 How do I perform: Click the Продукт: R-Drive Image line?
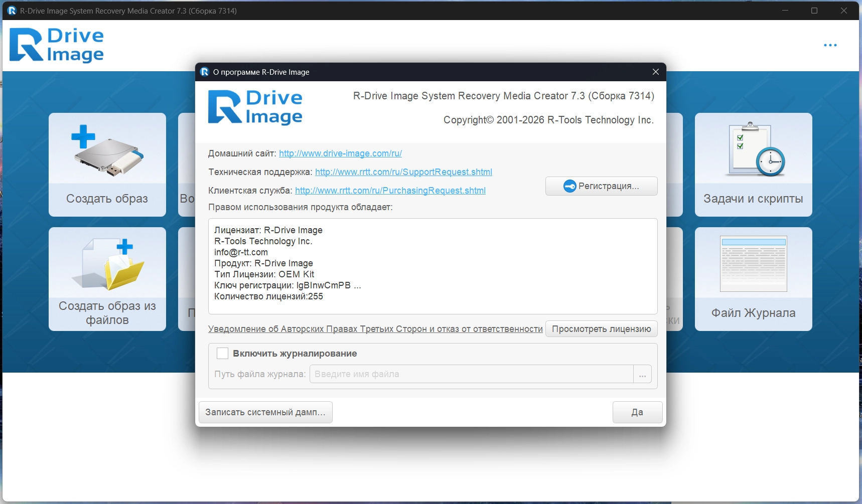pos(263,263)
